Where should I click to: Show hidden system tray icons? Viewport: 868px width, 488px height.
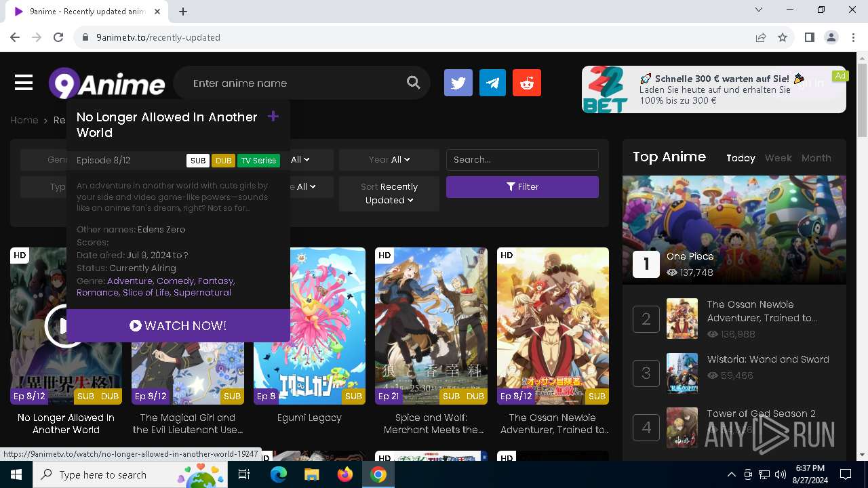coord(731,474)
